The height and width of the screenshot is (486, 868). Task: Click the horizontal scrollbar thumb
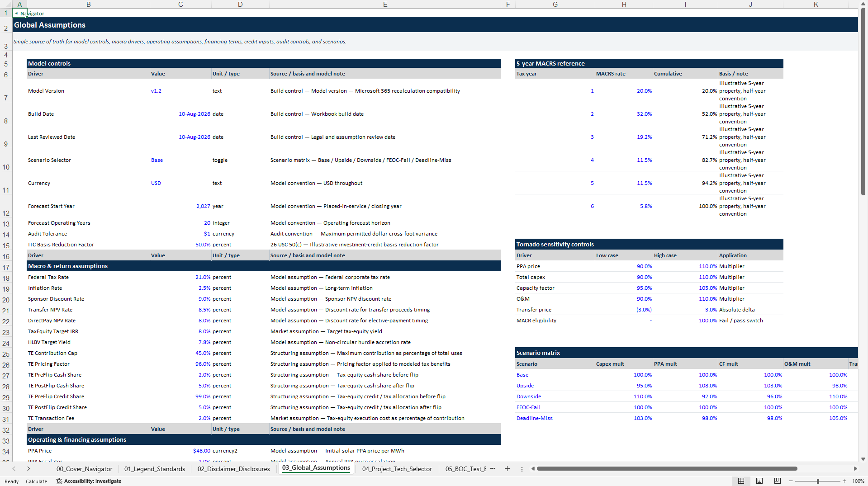667,469
